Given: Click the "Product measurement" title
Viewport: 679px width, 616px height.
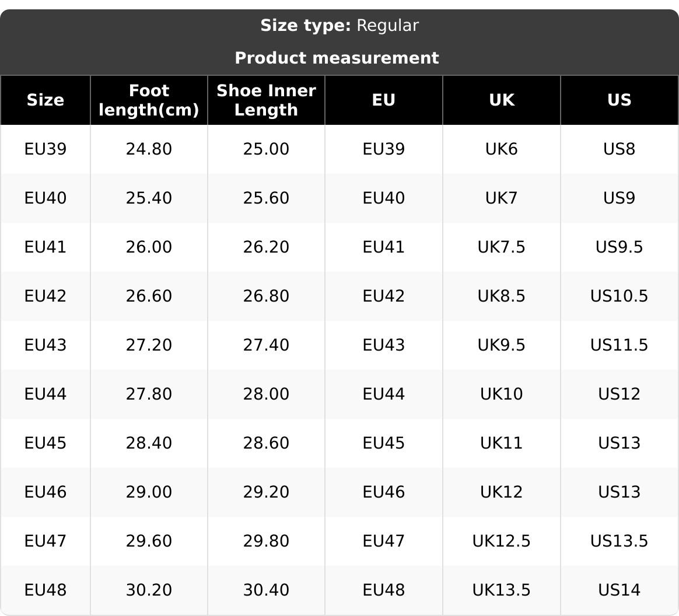Looking at the screenshot, I should click(337, 58).
